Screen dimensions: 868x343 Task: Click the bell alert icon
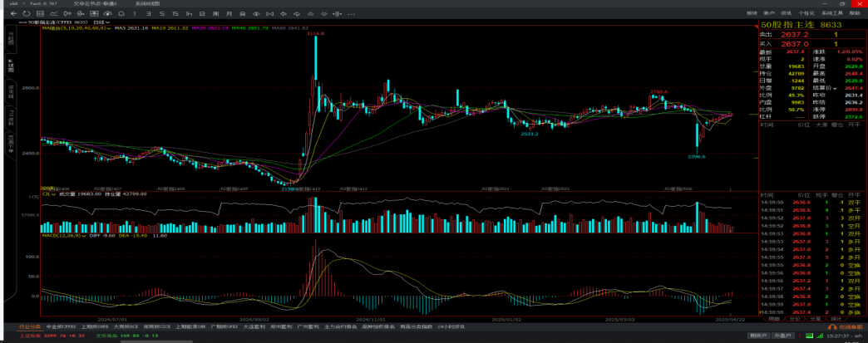[121, 14]
